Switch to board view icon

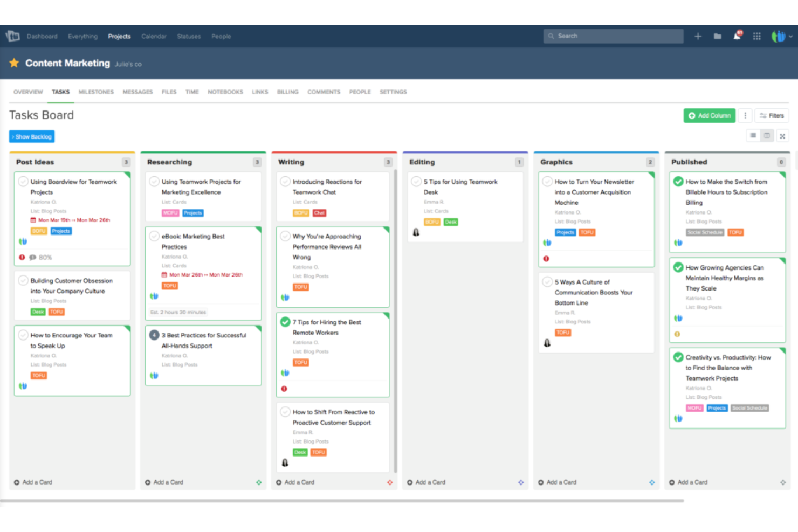pyautogui.click(x=767, y=135)
